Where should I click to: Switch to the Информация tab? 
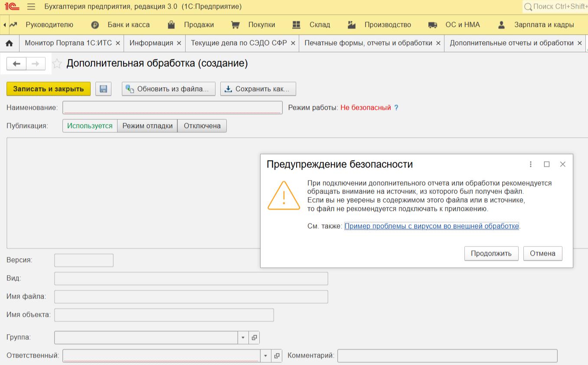151,43
